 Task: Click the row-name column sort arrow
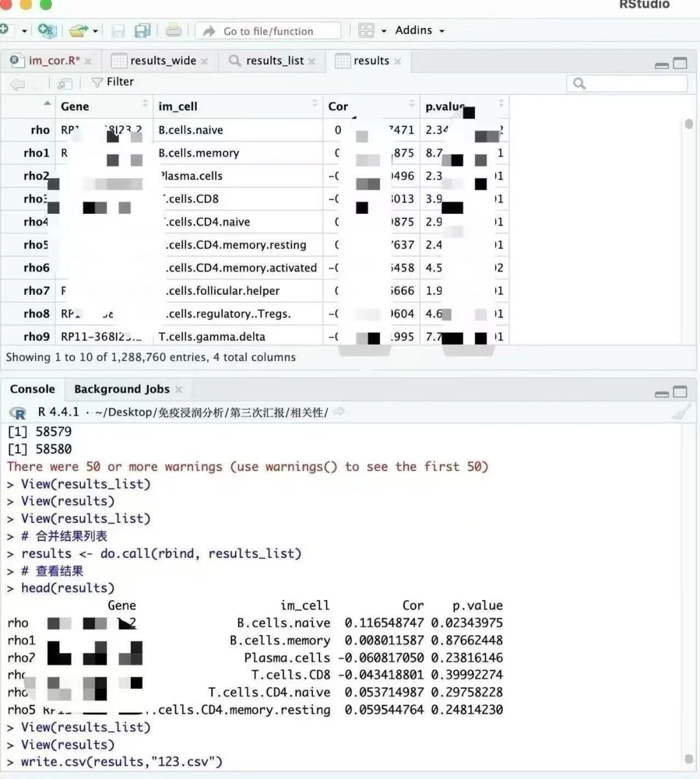47,103
